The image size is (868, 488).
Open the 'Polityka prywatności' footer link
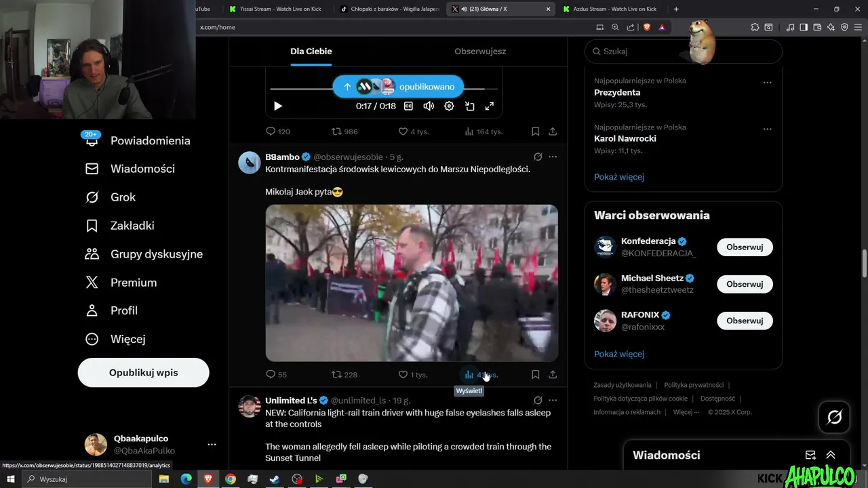(x=694, y=385)
